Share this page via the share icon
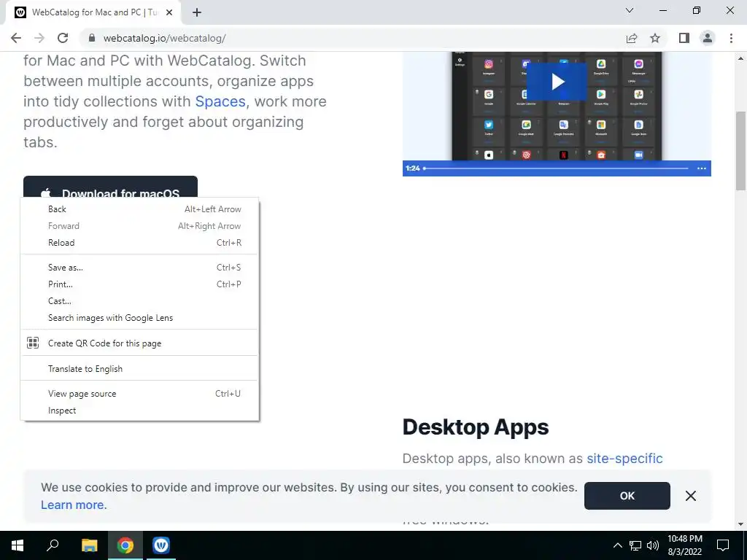The height and width of the screenshot is (560, 747). 632,38
